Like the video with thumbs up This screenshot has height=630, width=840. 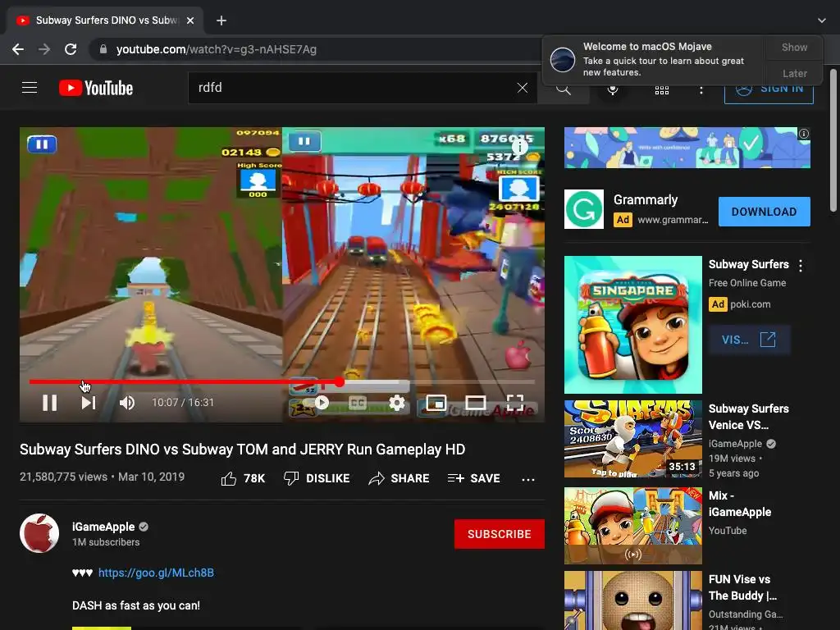[243, 478]
